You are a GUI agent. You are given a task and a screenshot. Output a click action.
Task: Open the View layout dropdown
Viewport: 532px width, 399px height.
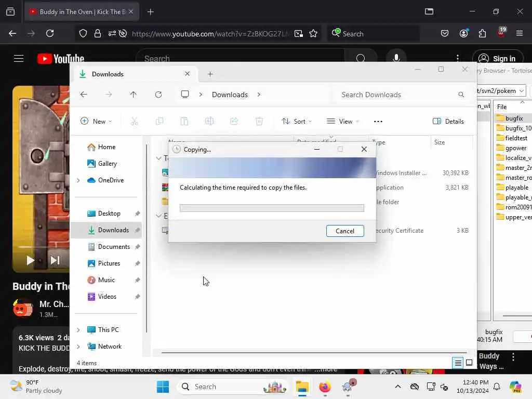(343, 122)
